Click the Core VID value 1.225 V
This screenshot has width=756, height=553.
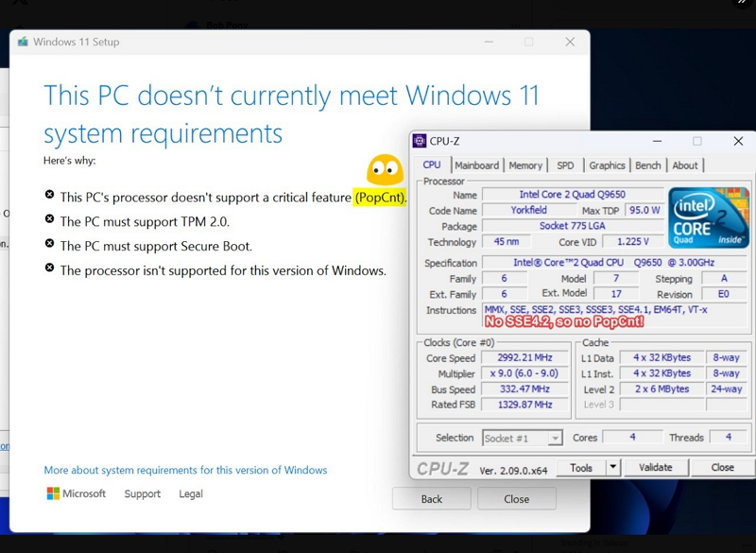(x=633, y=242)
